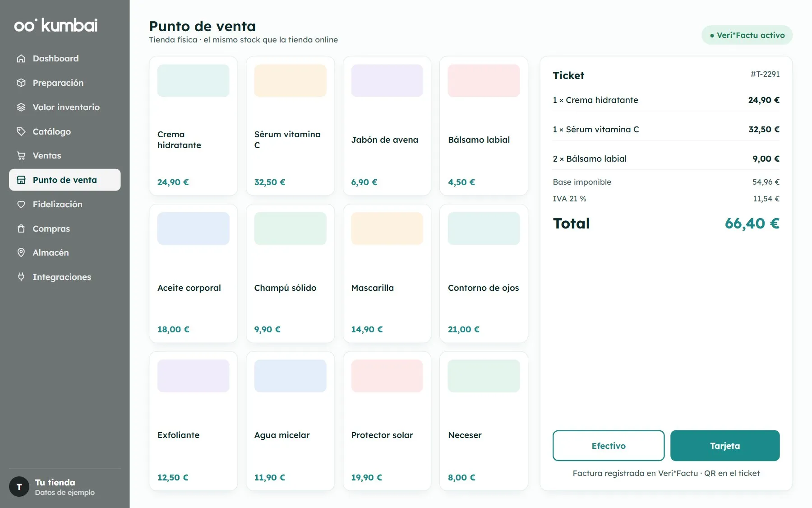Click the Punto de venta store icon

(21, 180)
